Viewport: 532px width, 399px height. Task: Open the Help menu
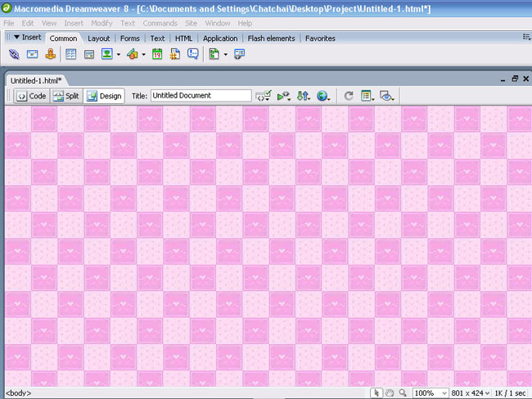click(x=245, y=23)
